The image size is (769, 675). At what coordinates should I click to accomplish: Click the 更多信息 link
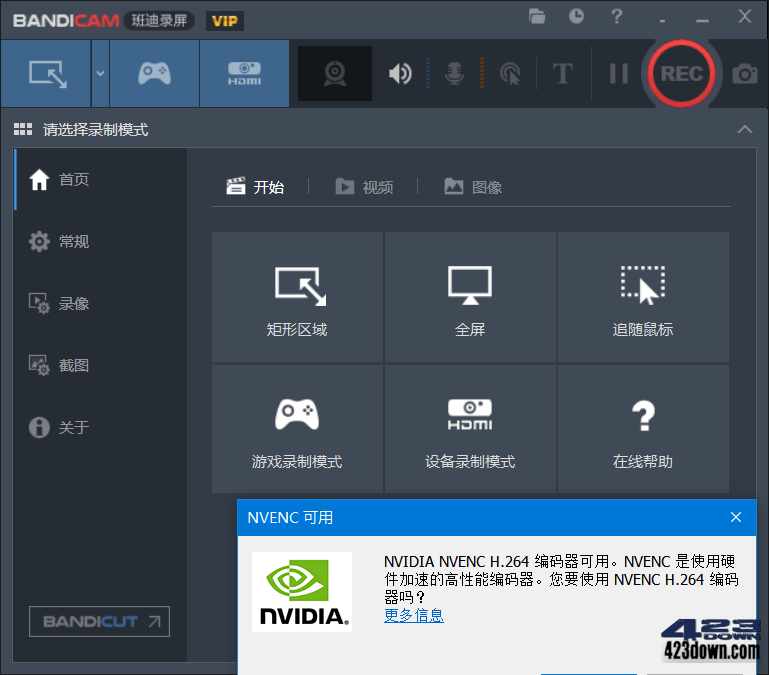(x=414, y=615)
